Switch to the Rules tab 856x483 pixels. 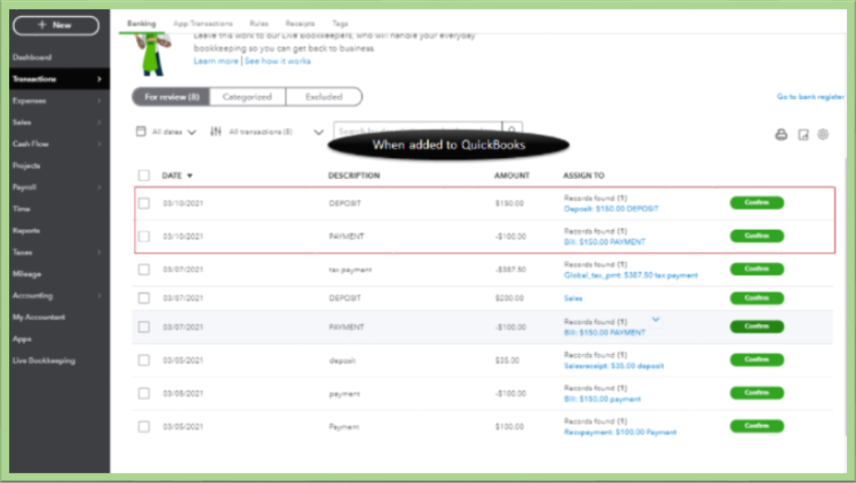point(259,23)
